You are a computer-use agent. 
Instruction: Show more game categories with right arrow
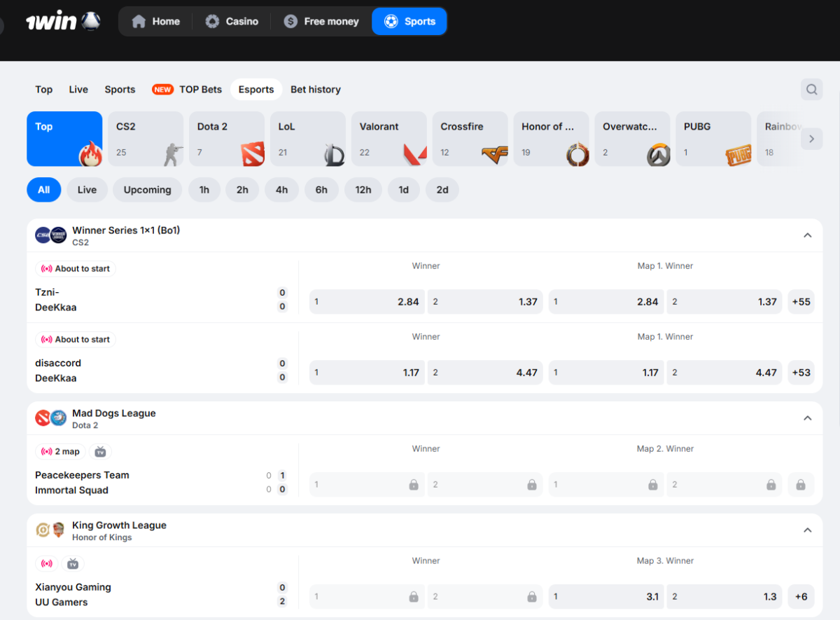click(x=811, y=139)
